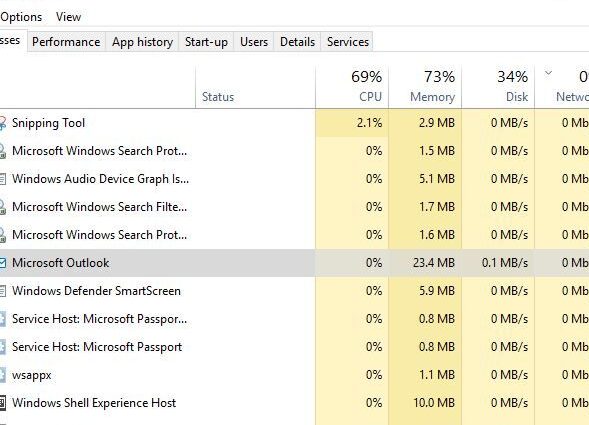Click the sort chevron above the Network column
This screenshot has width=589, height=425.
pos(548,73)
